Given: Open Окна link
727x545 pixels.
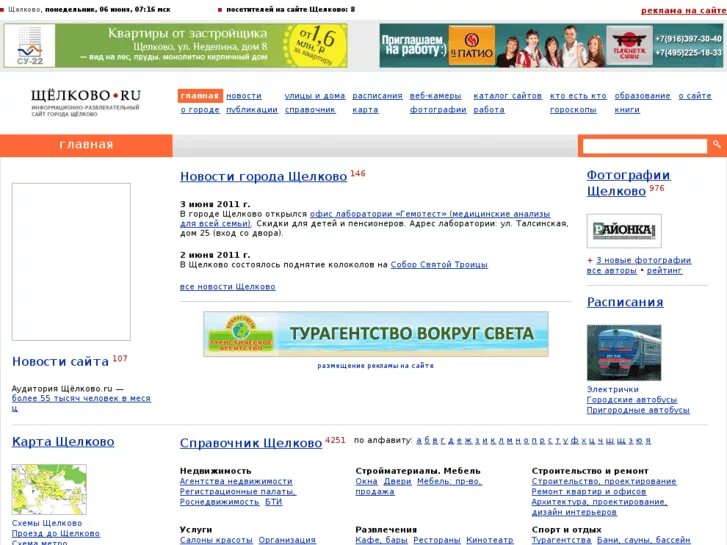Looking at the screenshot, I should pos(366,481).
